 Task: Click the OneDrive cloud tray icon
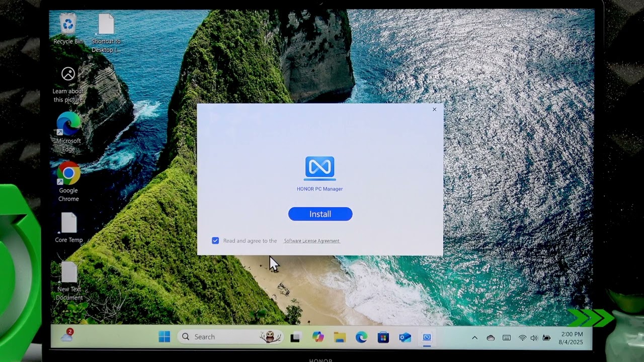pyautogui.click(x=491, y=338)
